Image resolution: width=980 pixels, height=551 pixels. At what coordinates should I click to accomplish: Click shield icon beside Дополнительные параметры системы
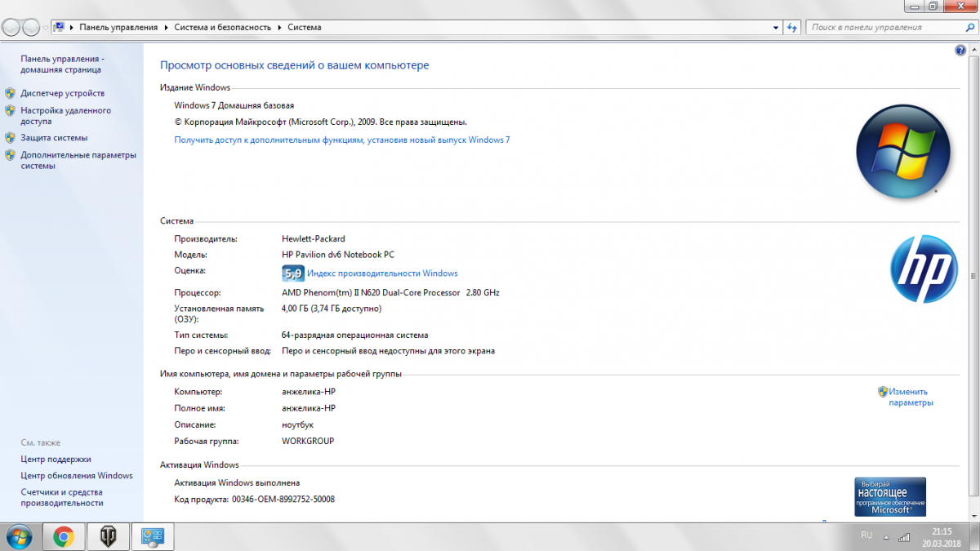(x=11, y=155)
